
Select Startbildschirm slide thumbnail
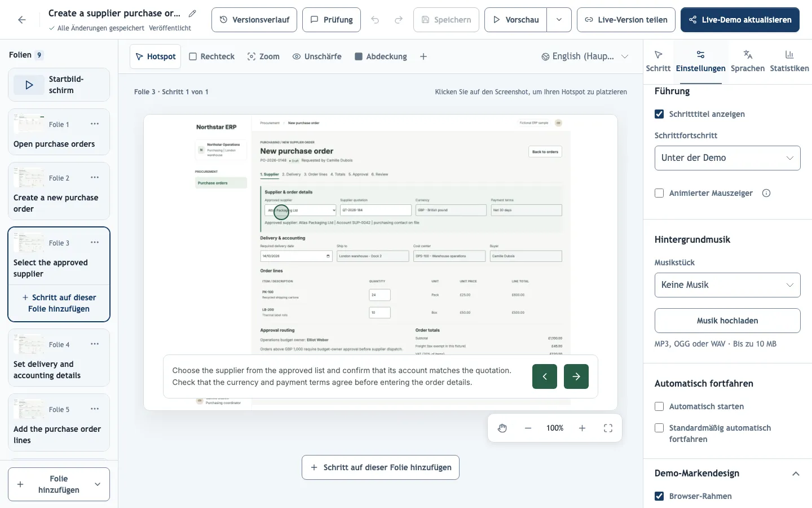point(59,85)
